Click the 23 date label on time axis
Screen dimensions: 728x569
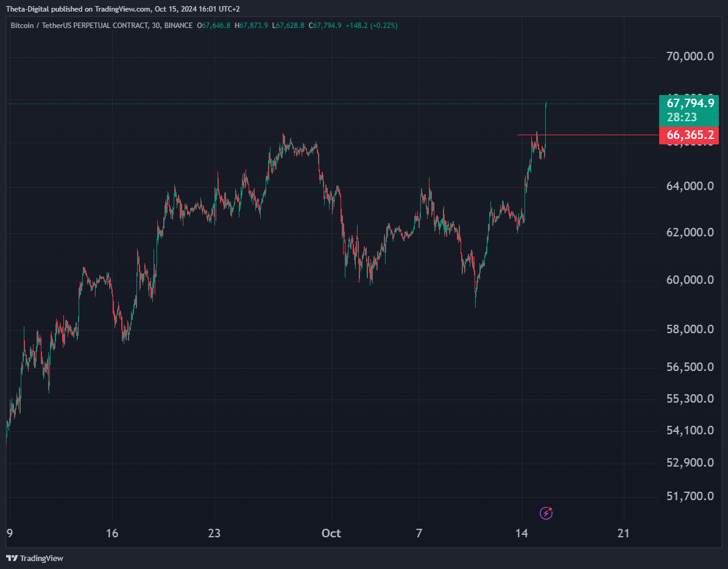click(x=214, y=533)
